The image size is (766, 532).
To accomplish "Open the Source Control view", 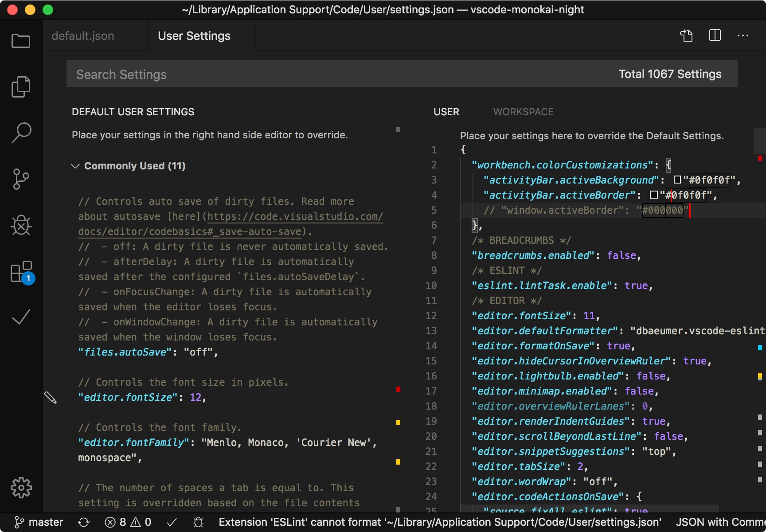I will [21, 179].
